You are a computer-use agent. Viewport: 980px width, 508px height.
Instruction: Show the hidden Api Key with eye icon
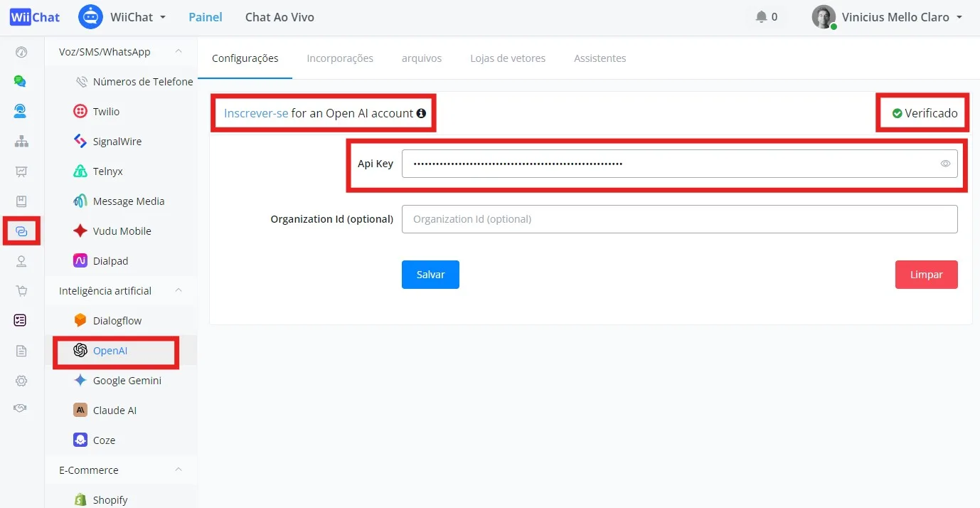[x=945, y=164]
